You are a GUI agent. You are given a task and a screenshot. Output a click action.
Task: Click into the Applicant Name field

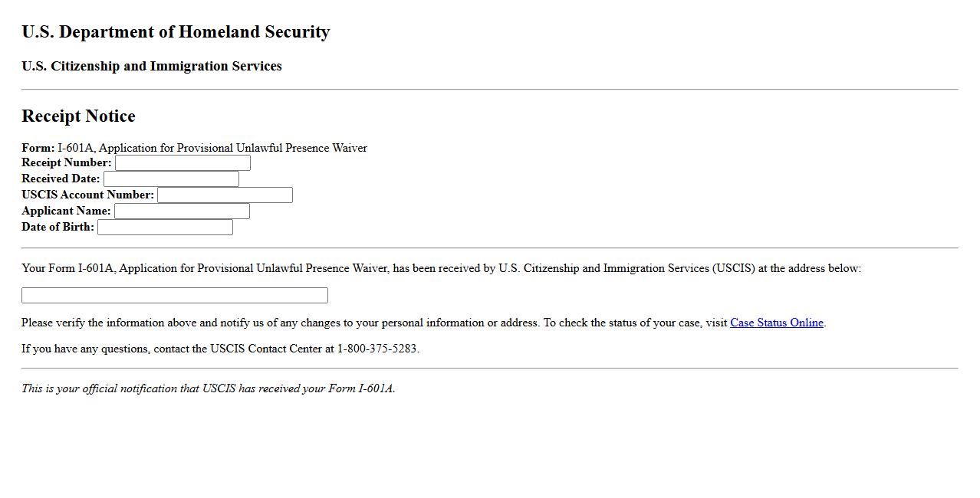point(182,211)
